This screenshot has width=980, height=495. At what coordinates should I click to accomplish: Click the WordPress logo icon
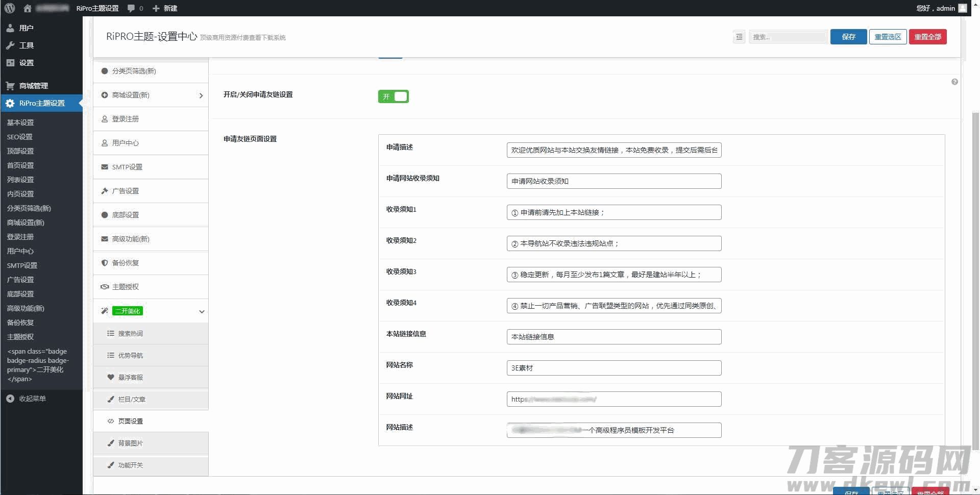pyautogui.click(x=10, y=8)
